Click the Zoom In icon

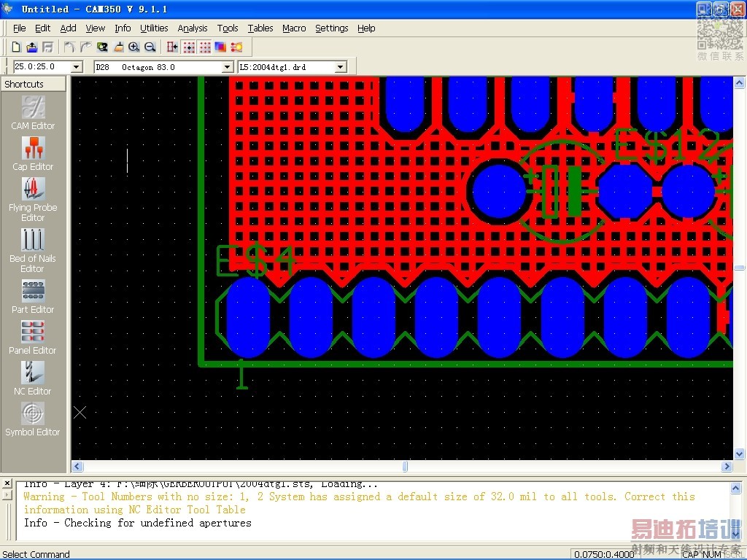click(x=134, y=47)
